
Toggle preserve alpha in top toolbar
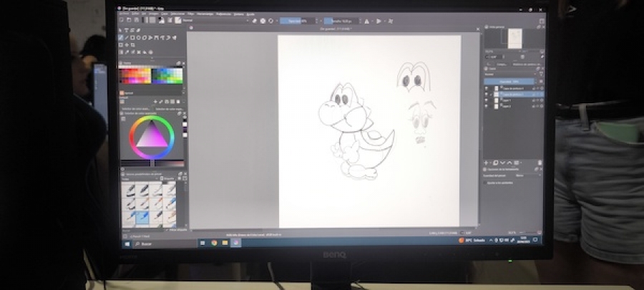click(x=263, y=21)
